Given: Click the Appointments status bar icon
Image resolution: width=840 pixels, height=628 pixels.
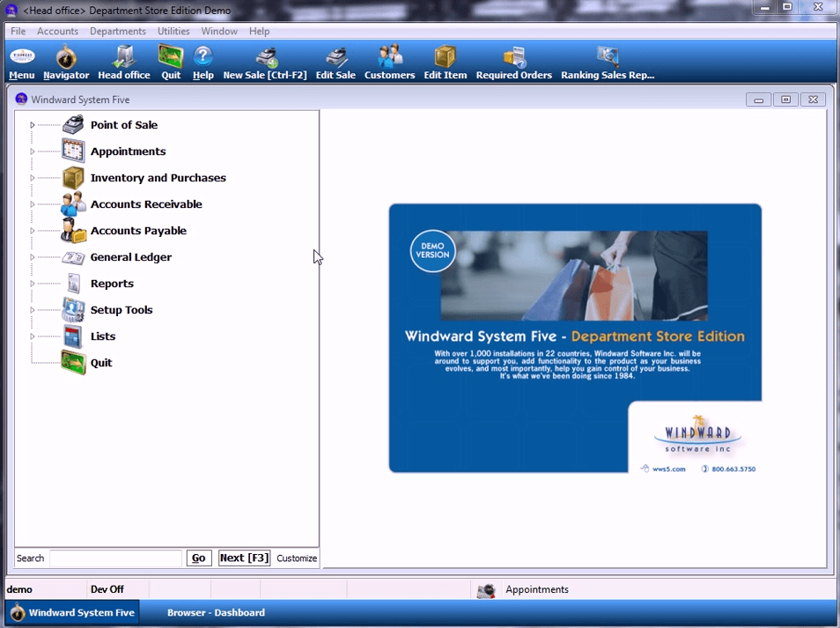Looking at the screenshot, I should tap(487, 589).
